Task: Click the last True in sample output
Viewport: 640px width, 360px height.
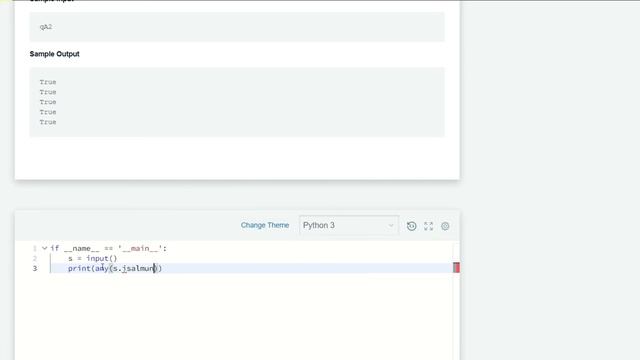Action: pos(48,122)
